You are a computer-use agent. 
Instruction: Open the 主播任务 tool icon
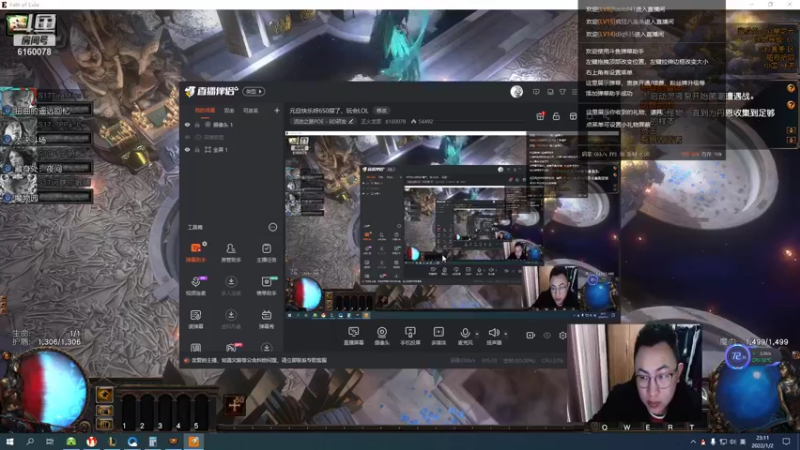[x=266, y=252]
